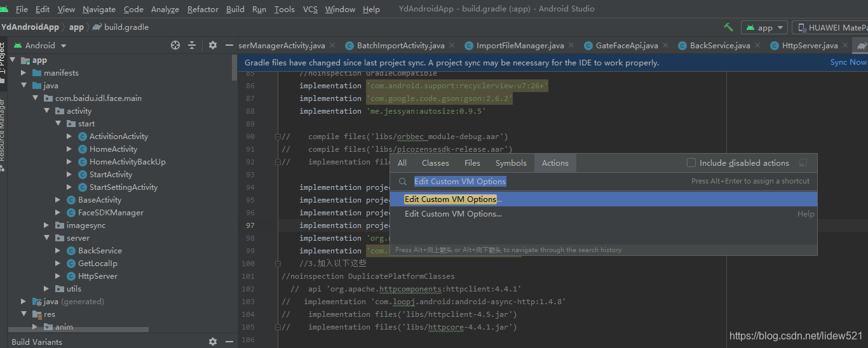
Task: Close the HttpServer.java tab
Action: click(844, 46)
